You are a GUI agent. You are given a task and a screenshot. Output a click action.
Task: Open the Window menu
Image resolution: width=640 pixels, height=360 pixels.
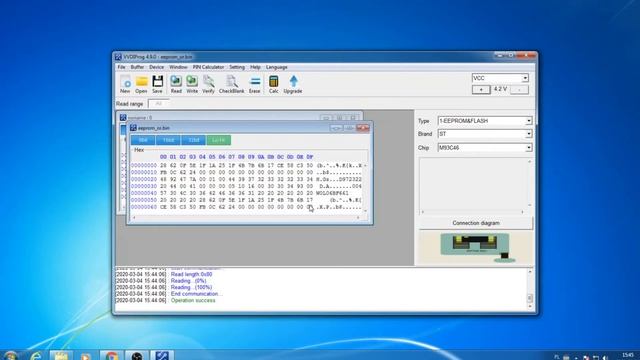tap(178, 67)
